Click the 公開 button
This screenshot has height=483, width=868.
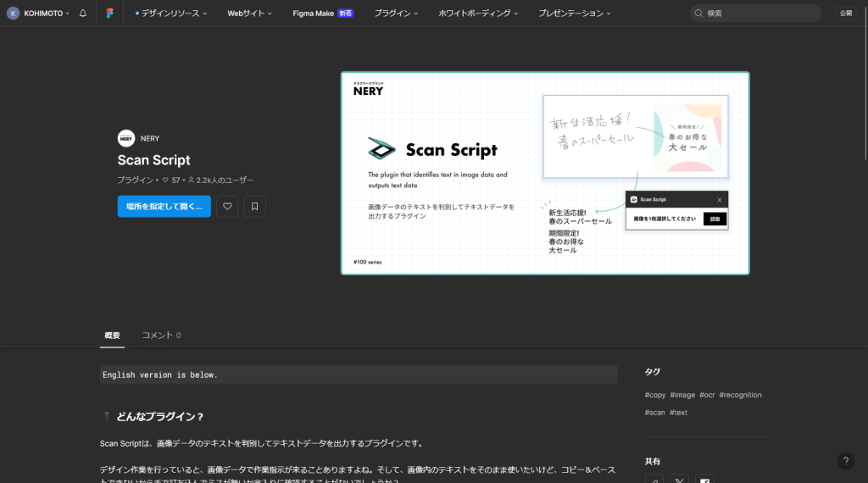point(846,14)
